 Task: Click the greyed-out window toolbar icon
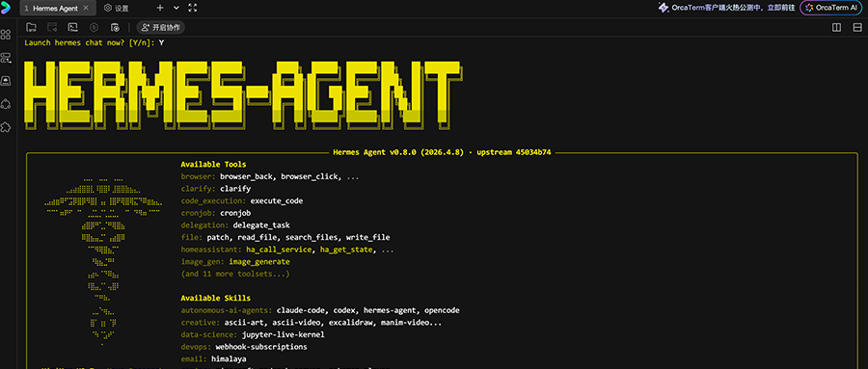coord(52,27)
